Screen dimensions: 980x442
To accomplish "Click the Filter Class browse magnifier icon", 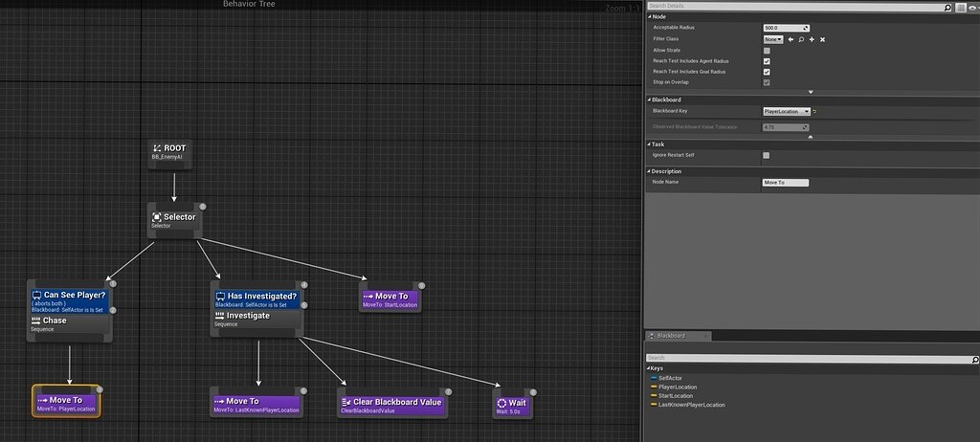I will [801, 39].
